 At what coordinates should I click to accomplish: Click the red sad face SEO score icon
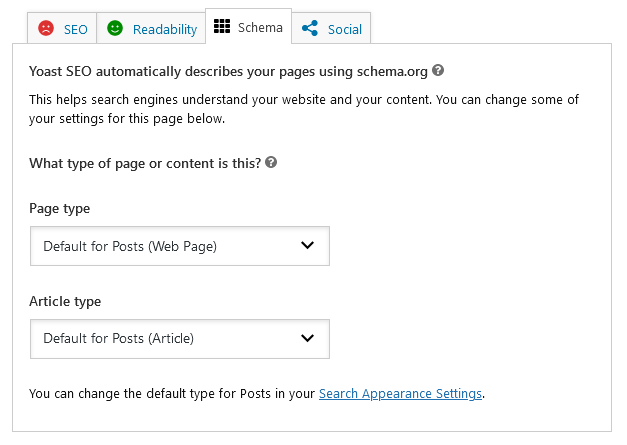point(46,28)
